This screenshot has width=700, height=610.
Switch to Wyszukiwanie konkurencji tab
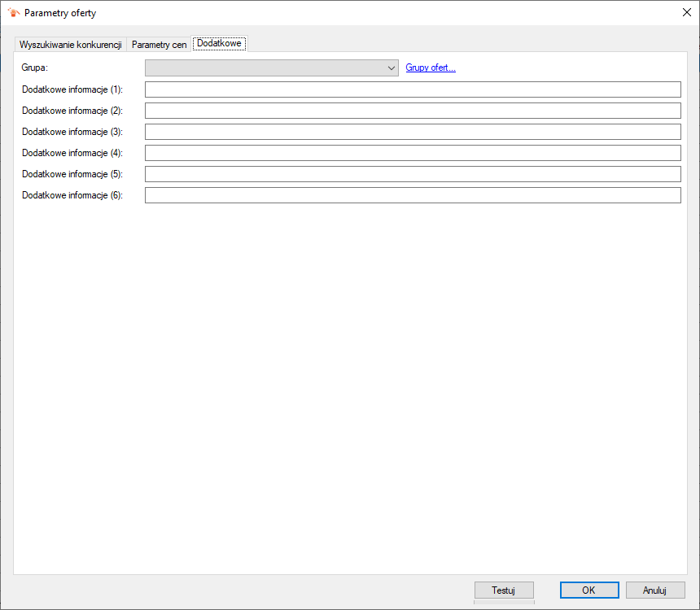(x=71, y=45)
